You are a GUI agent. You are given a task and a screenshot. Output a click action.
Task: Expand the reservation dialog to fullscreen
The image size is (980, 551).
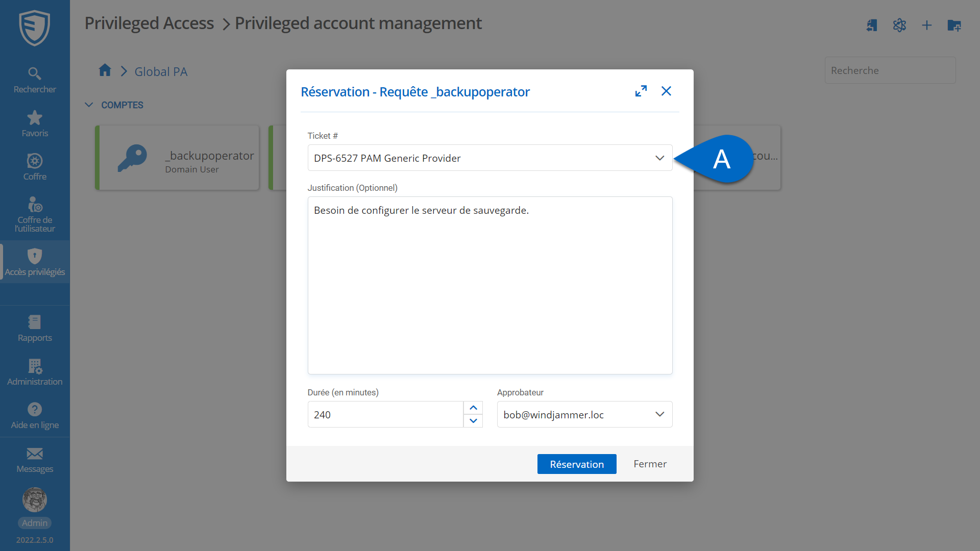pos(641,90)
